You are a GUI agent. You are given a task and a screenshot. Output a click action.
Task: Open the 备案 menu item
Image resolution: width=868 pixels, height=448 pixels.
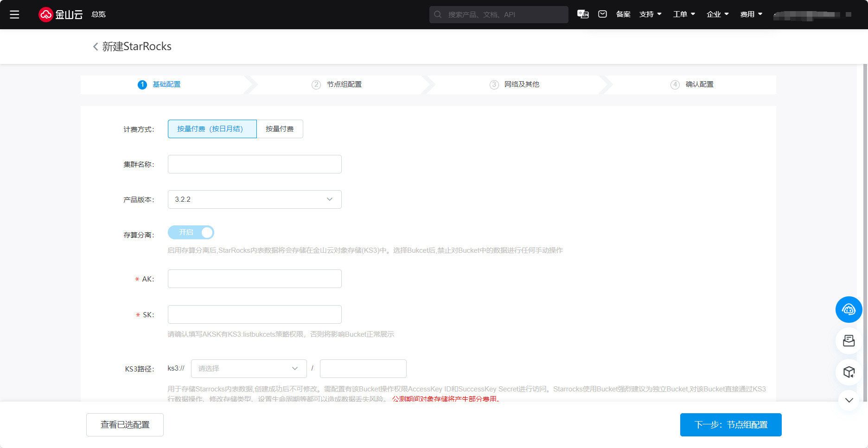[x=623, y=14]
